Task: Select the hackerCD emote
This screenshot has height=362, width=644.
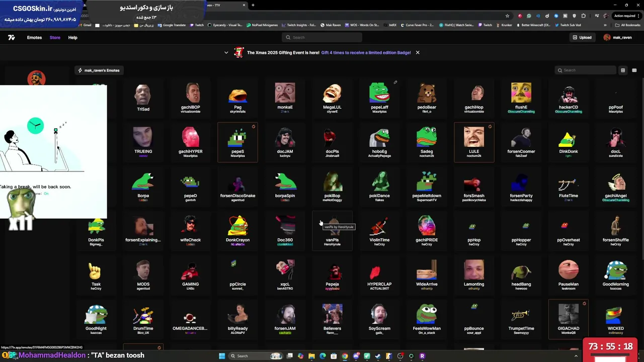Action: click(569, 98)
